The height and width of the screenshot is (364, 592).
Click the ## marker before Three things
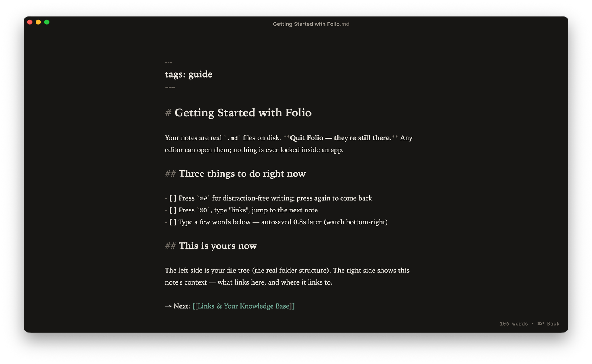170,174
